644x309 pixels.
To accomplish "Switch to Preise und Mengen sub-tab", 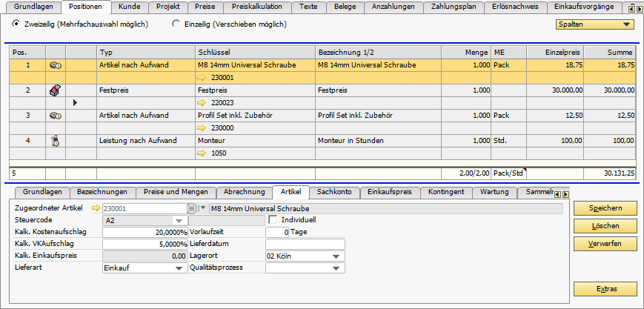I will (176, 192).
